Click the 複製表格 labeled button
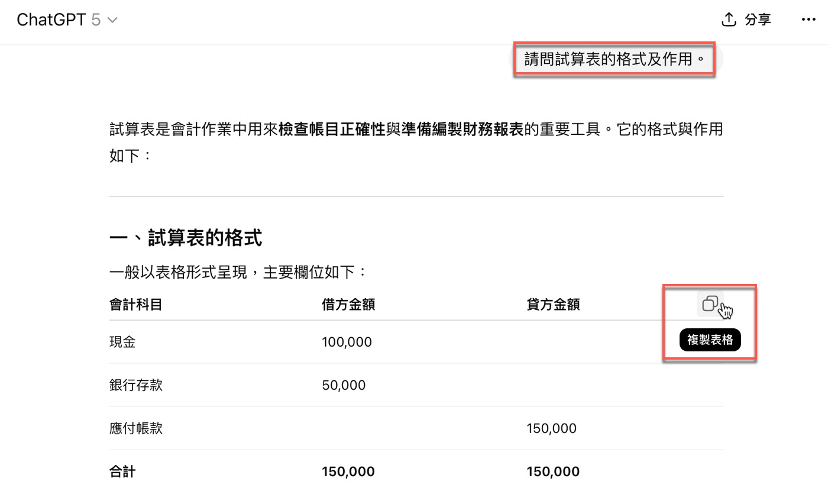828x504 pixels. click(710, 340)
